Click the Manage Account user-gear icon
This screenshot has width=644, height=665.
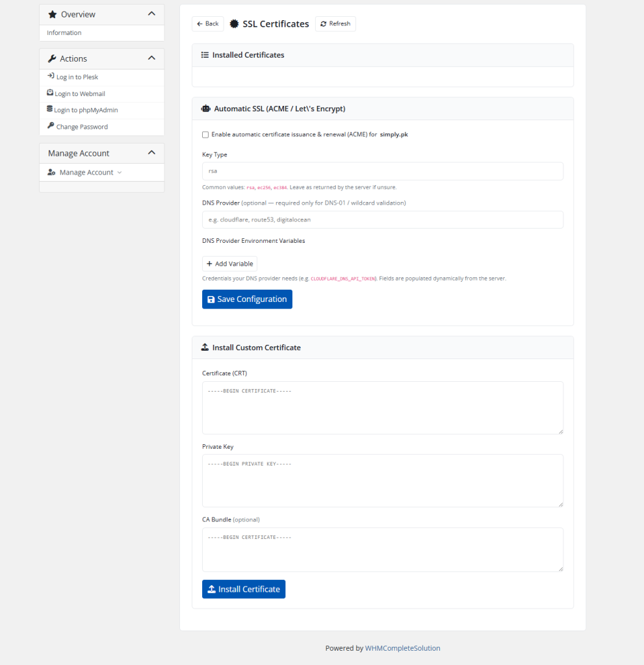pyautogui.click(x=51, y=172)
